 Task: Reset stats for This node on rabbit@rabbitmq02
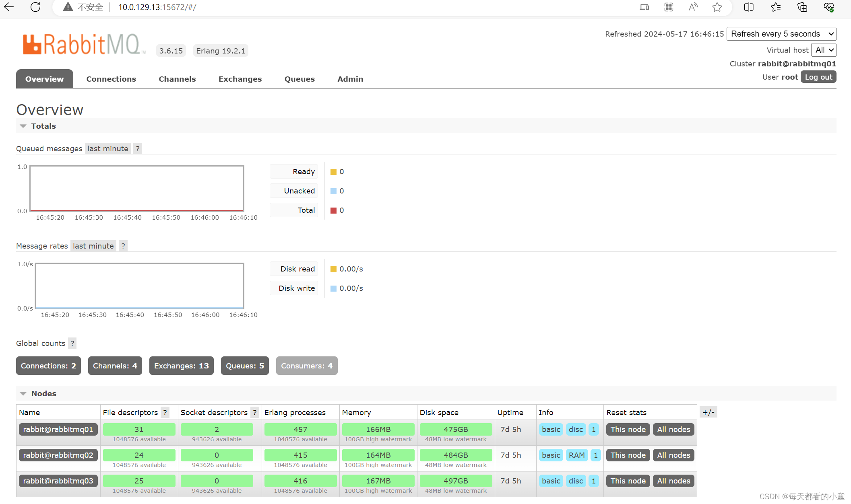click(628, 455)
